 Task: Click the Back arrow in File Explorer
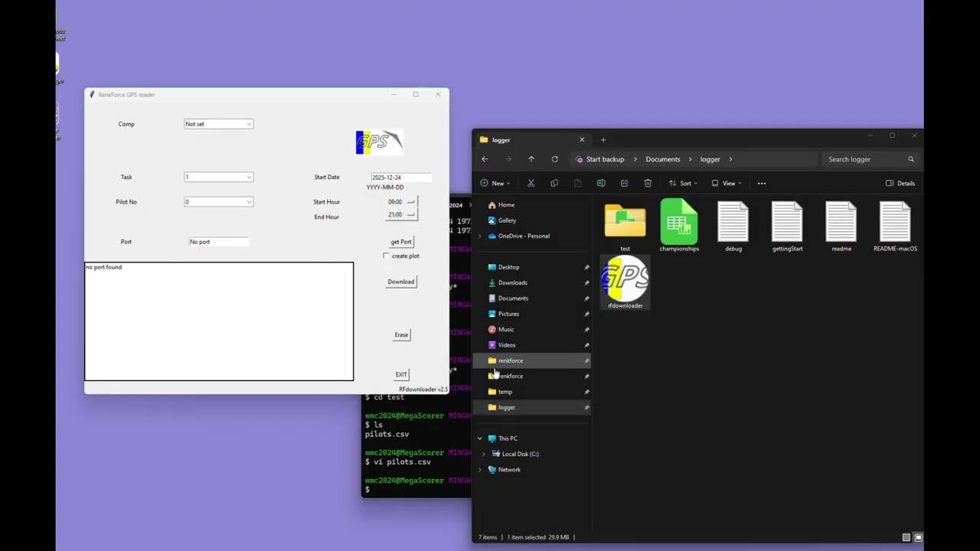pyautogui.click(x=485, y=159)
